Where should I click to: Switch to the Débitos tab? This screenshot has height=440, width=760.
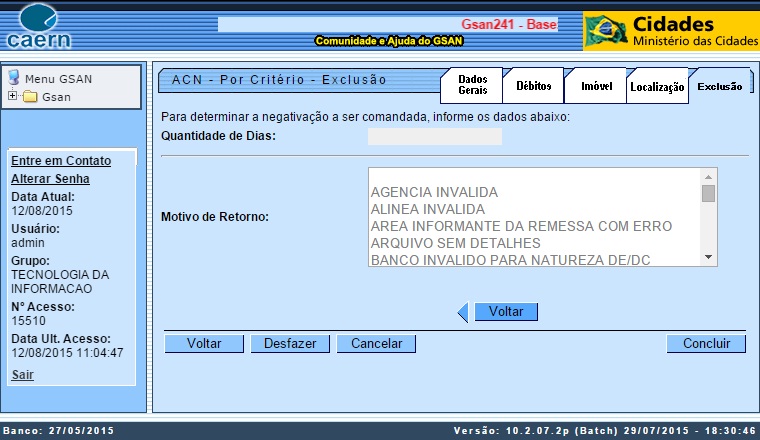[533, 86]
